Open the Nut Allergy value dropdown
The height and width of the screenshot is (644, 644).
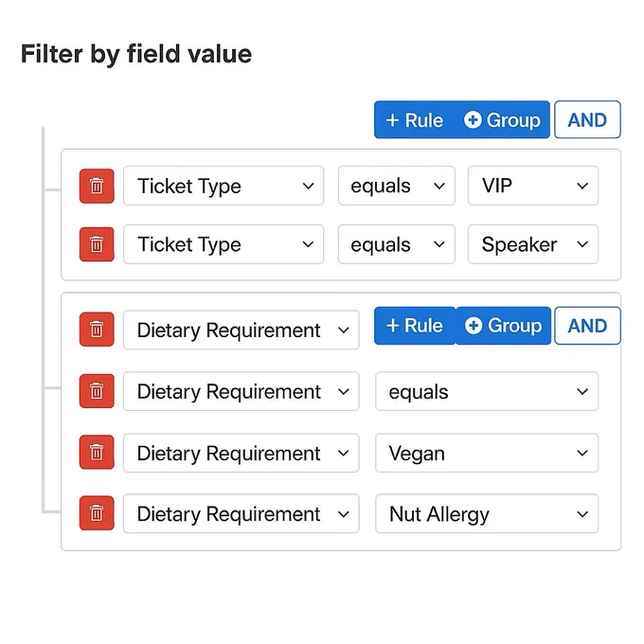(487, 514)
